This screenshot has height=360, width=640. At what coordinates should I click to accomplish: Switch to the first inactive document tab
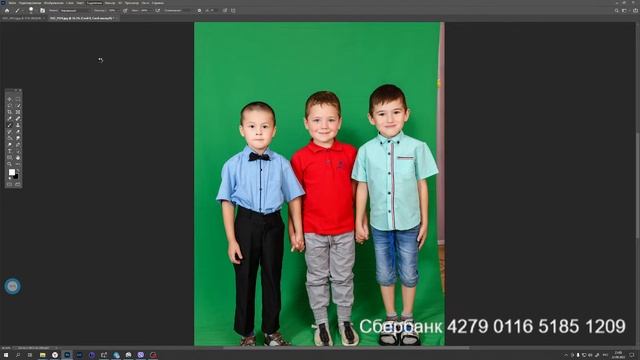click(x=22, y=18)
